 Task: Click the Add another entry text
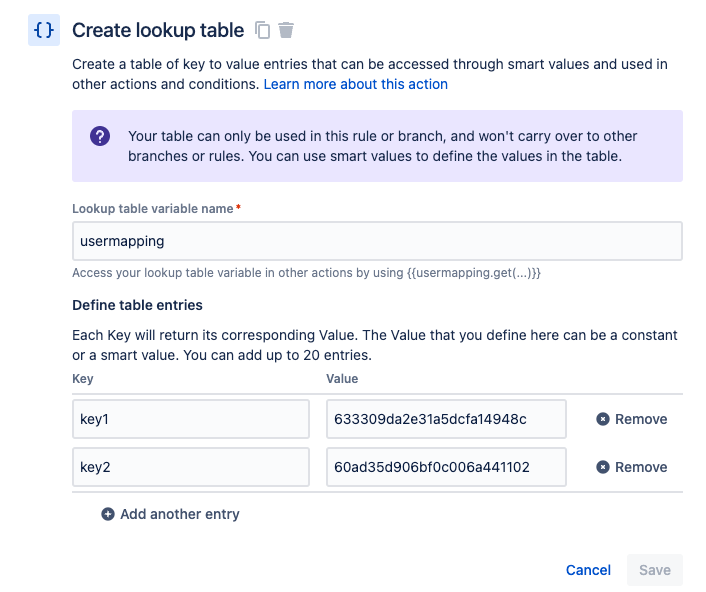(180, 514)
